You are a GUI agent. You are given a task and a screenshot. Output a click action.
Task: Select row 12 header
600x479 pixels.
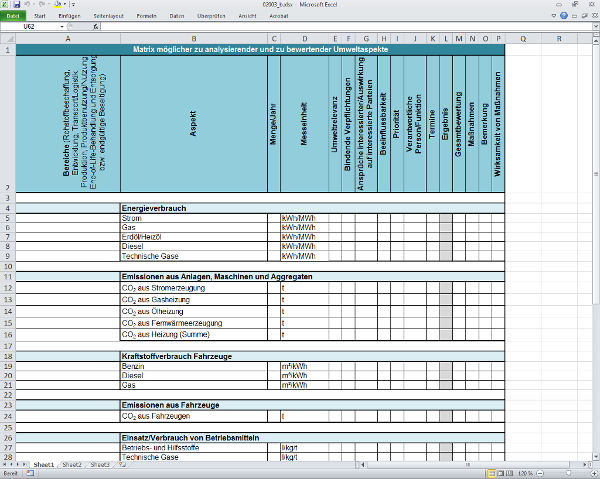tap(7, 288)
